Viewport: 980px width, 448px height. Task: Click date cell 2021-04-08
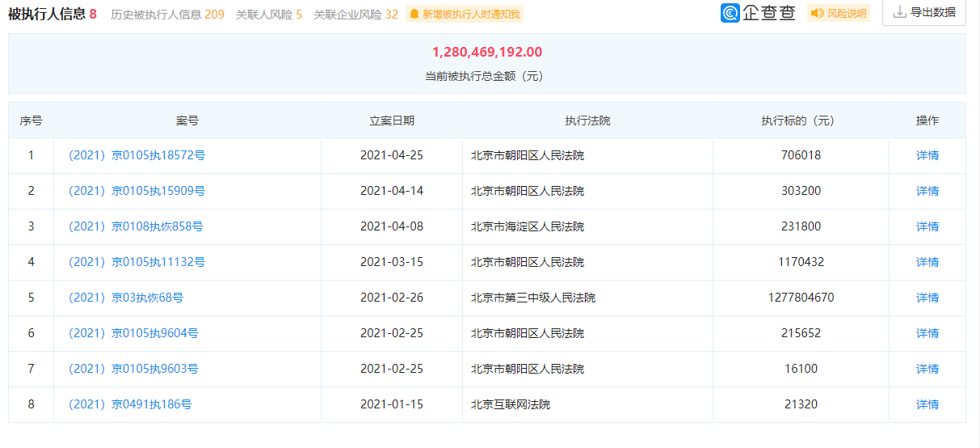[392, 226]
